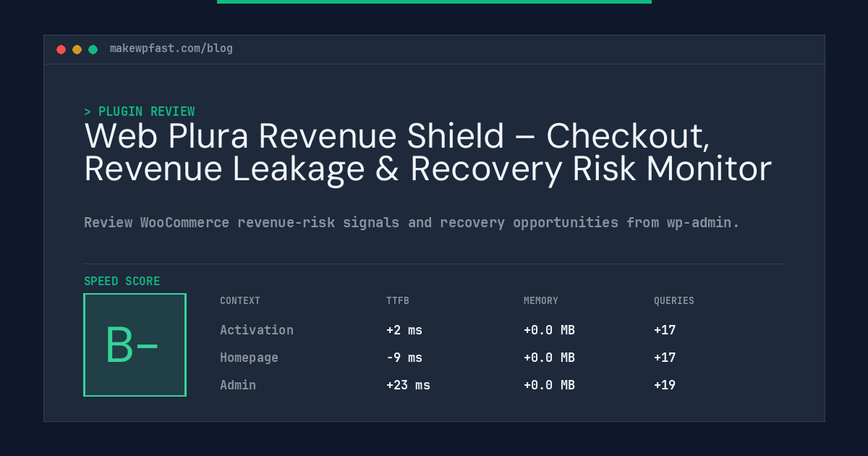868x456 pixels.
Task: Click the Web Plura Revenue Shield title
Action: [427, 152]
